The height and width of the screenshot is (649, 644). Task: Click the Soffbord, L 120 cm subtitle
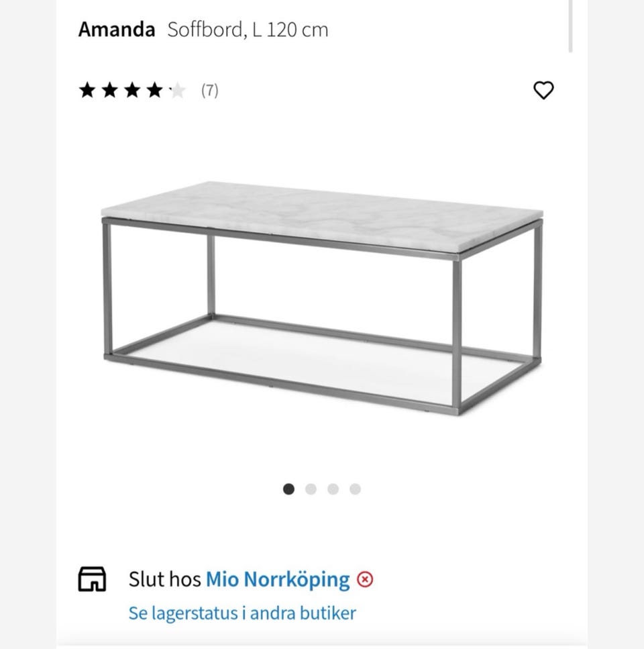[248, 30]
